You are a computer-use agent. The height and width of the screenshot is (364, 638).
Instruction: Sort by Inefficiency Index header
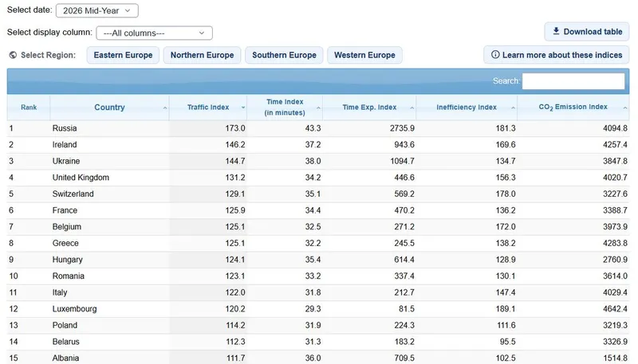coord(467,108)
